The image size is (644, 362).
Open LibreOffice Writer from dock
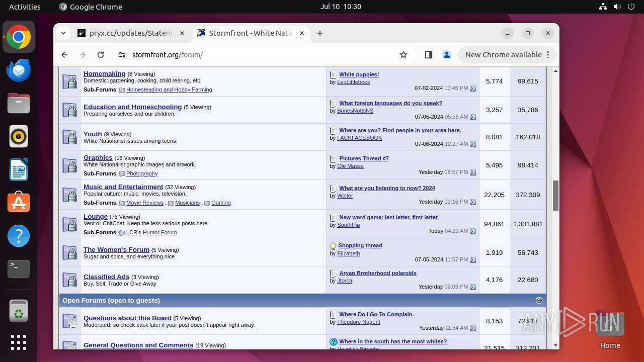click(19, 170)
